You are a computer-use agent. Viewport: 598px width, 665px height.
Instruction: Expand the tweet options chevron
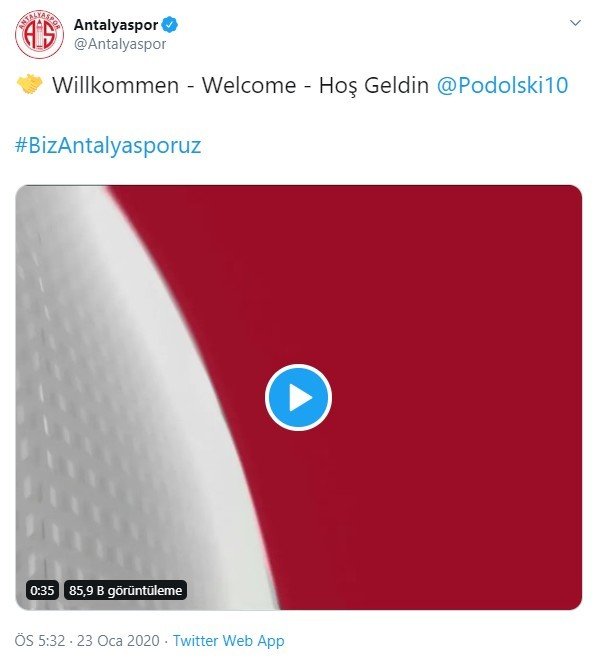pyautogui.click(x=575, y=23)
